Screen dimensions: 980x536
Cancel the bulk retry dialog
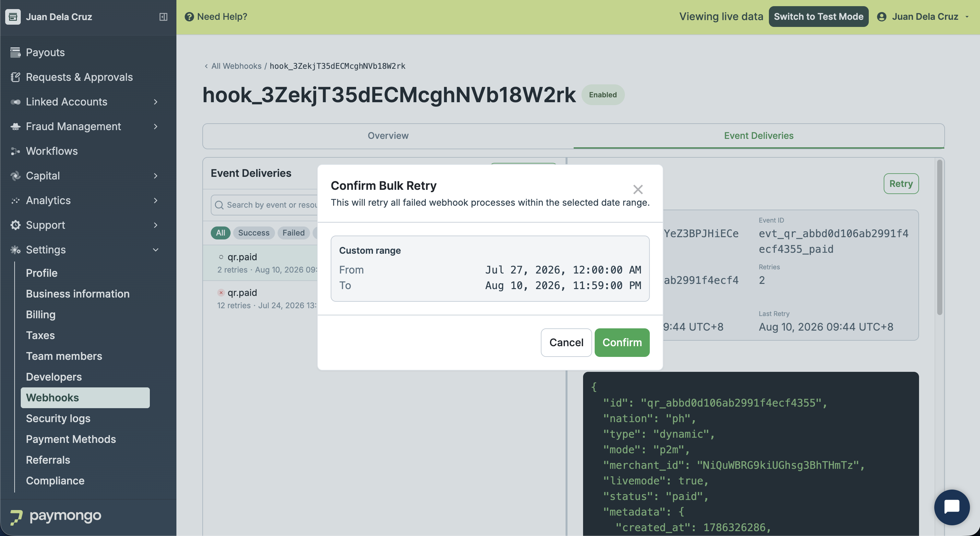click(566, 343)
